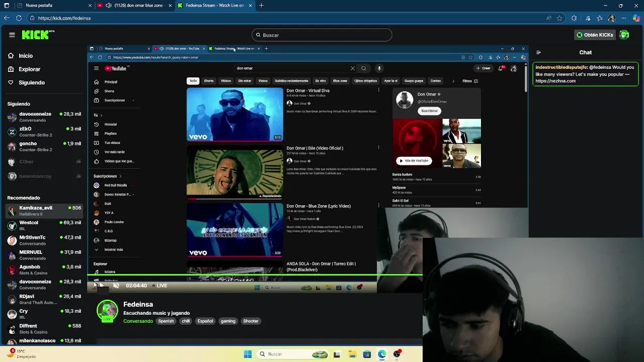Open the browser tab actions icon
Viewport: 644px width, 362px height.
(x=6, y=6)
